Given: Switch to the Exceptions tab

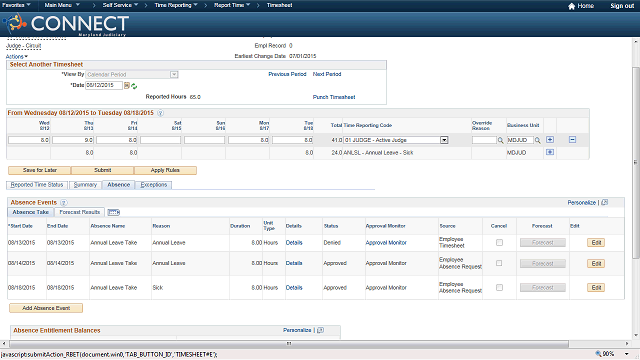Looking at the screenshot, I should tap(153, 185).
